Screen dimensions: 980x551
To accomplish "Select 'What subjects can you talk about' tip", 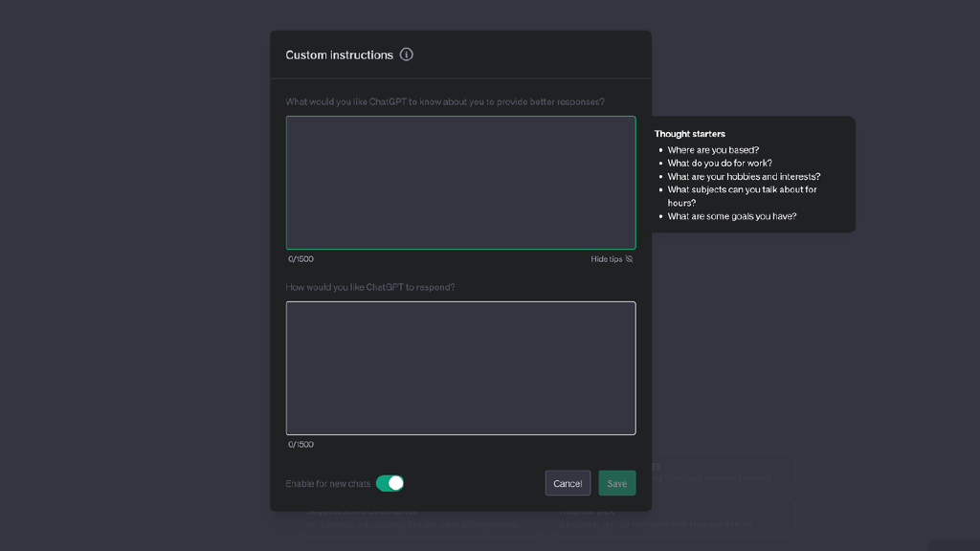I will pyautogui.click(x=742, y=190).
